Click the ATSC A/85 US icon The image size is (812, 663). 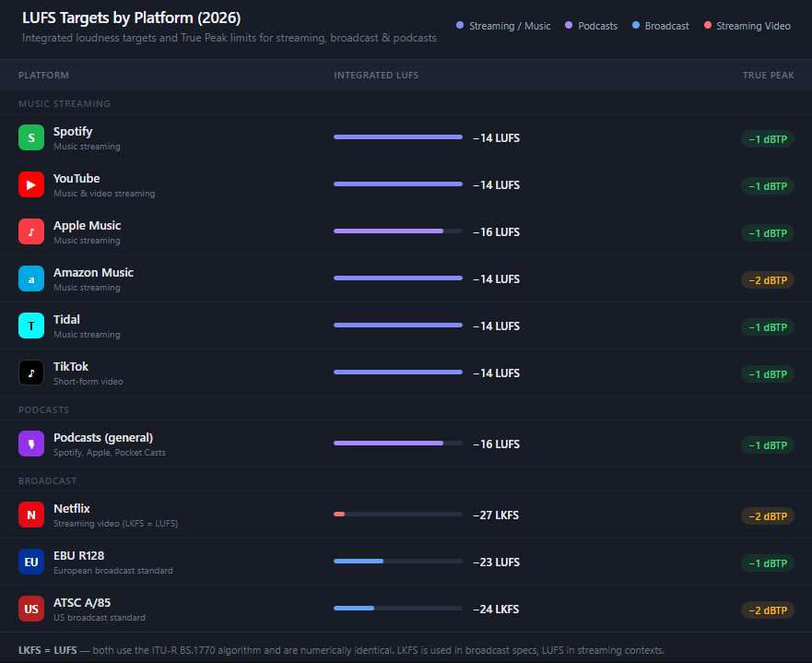pos(31,610)
